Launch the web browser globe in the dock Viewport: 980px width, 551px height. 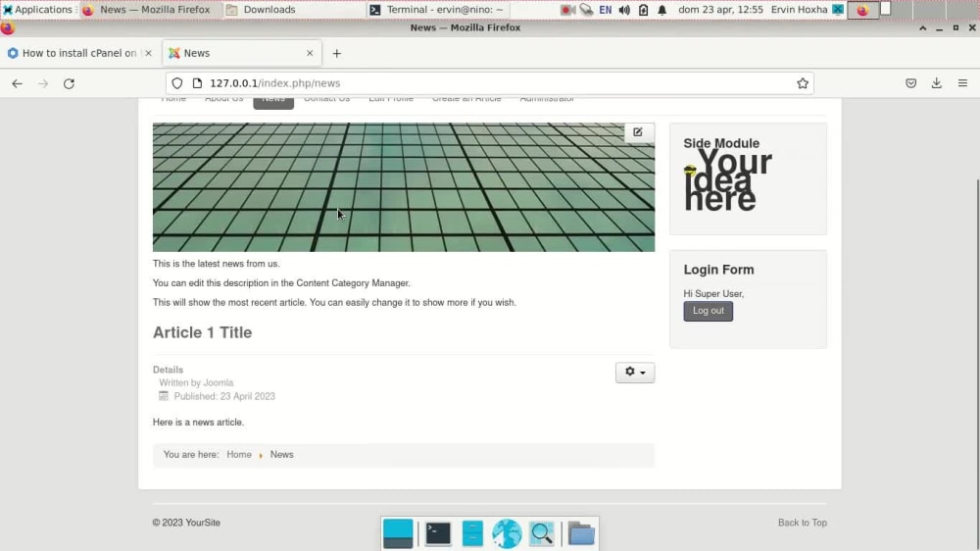507,533
